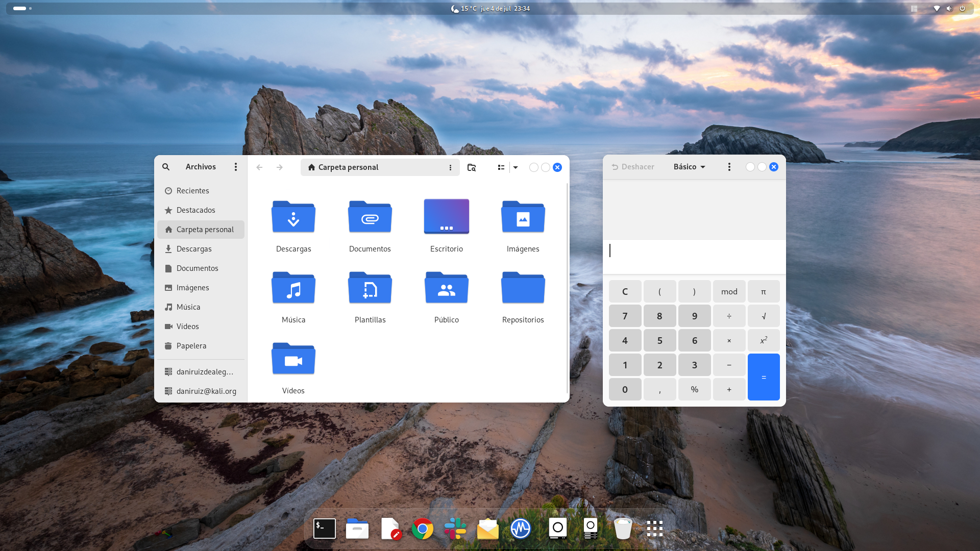Image resolution: width=980 pixels, height=551 pixels.
Task: Open system volume indicator in top bar
Action: pyautogui.click(x=949, y=8)
